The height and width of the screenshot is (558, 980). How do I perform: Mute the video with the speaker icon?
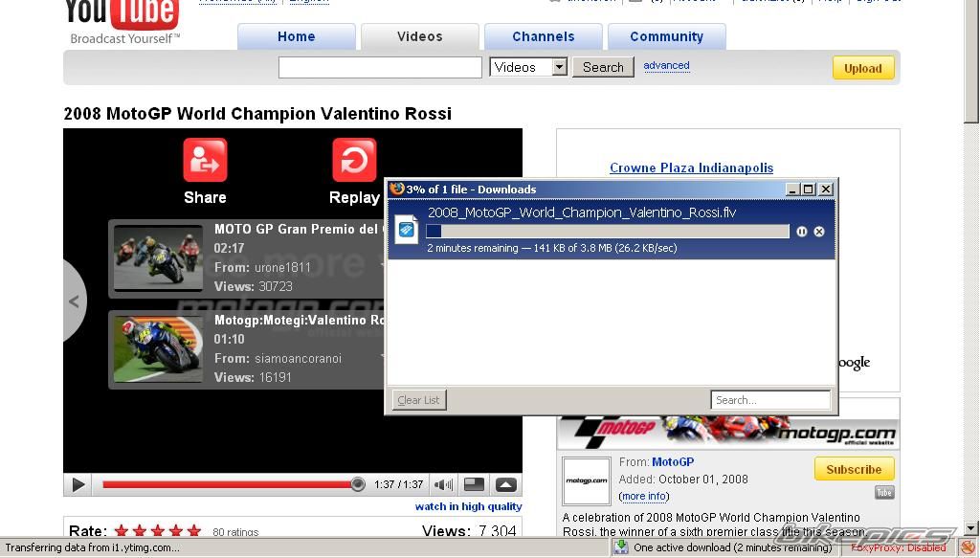click(x=444, y=485)
